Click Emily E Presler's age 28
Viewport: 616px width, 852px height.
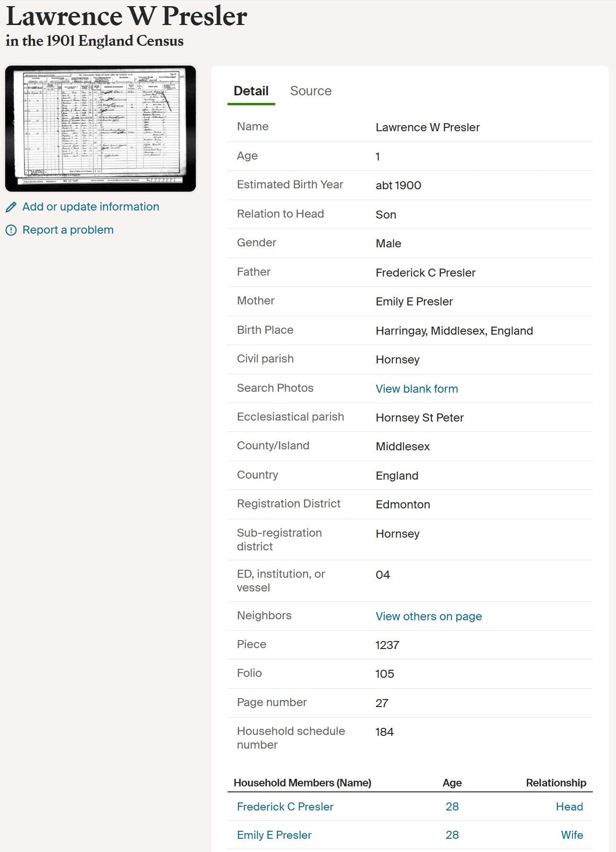[x=452, y=835]
